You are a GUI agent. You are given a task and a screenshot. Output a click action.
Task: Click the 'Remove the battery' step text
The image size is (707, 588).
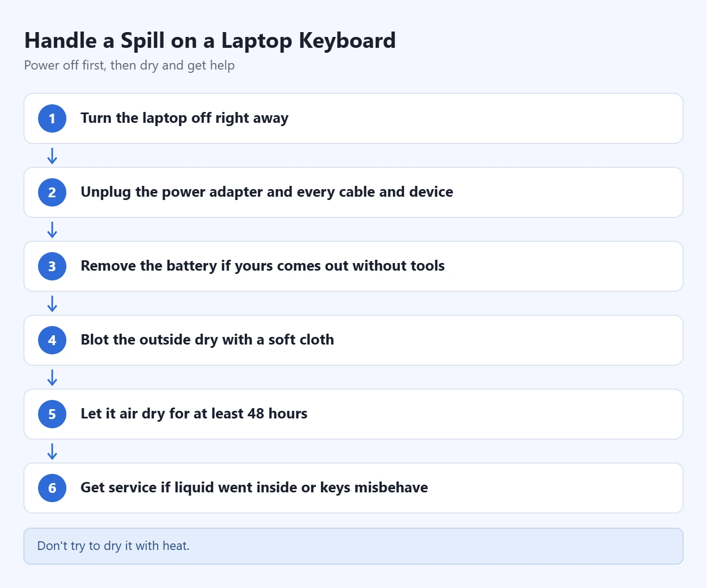point(263,266)
